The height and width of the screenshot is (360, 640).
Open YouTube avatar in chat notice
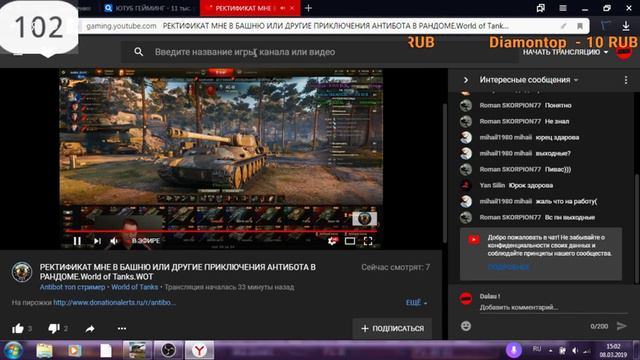coord(474,240)
